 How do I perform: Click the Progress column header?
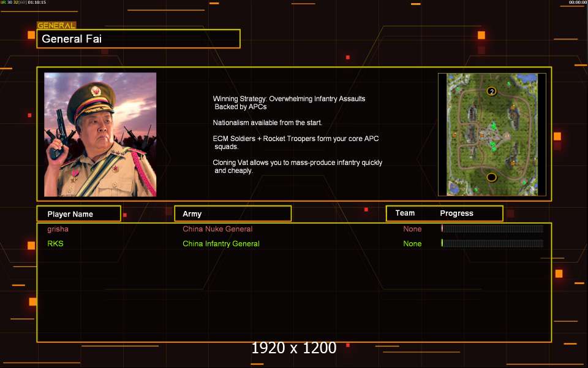(456, 213)
